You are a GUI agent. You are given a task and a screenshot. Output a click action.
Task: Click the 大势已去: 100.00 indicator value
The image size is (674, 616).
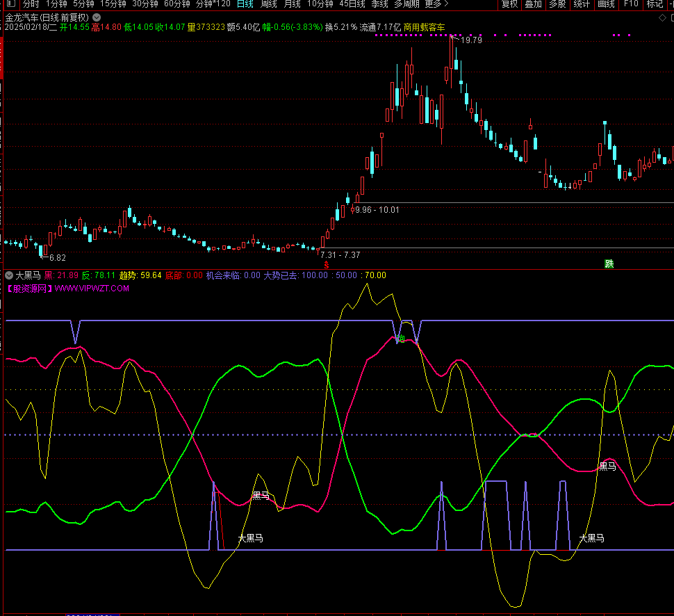[296, 275]
